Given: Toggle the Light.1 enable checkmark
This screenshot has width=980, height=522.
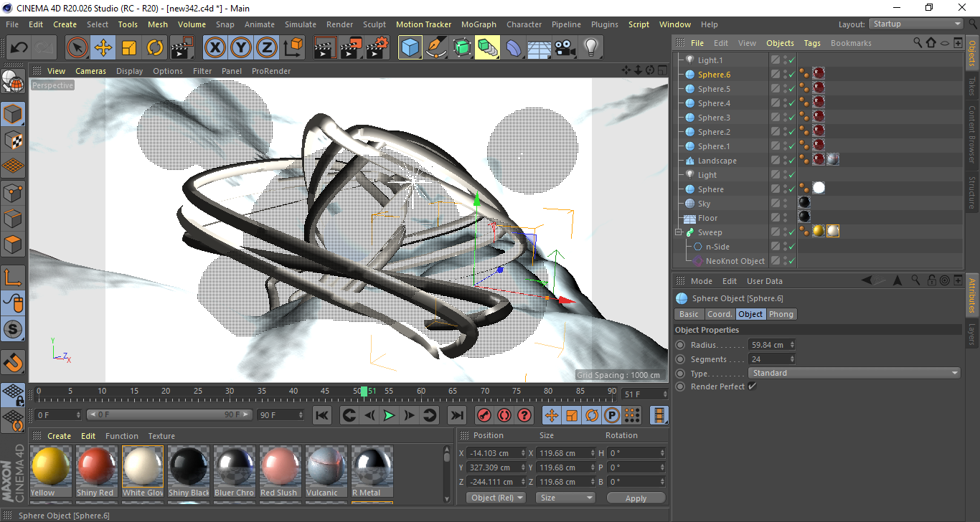Looking at the screenshot, I should [x=791, y=60].
